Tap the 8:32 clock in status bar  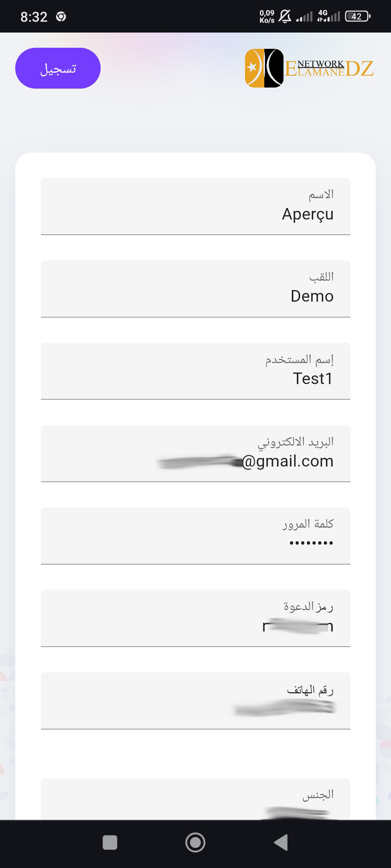[x=34, y=17]
